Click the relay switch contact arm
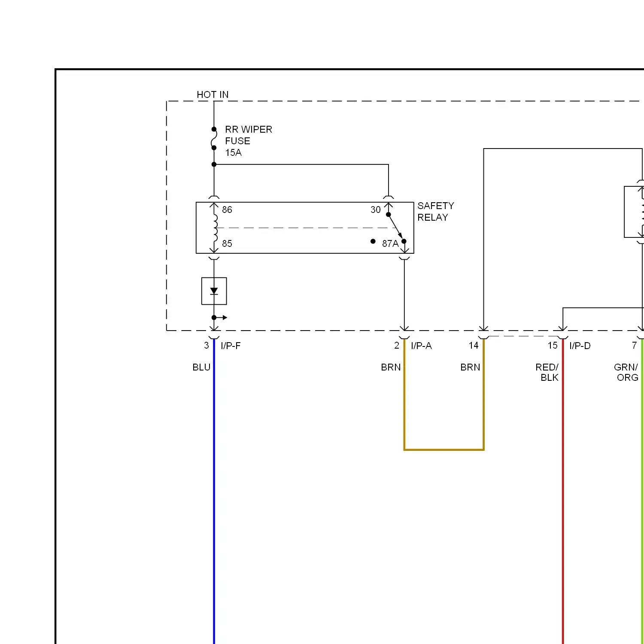 [396, 228]
